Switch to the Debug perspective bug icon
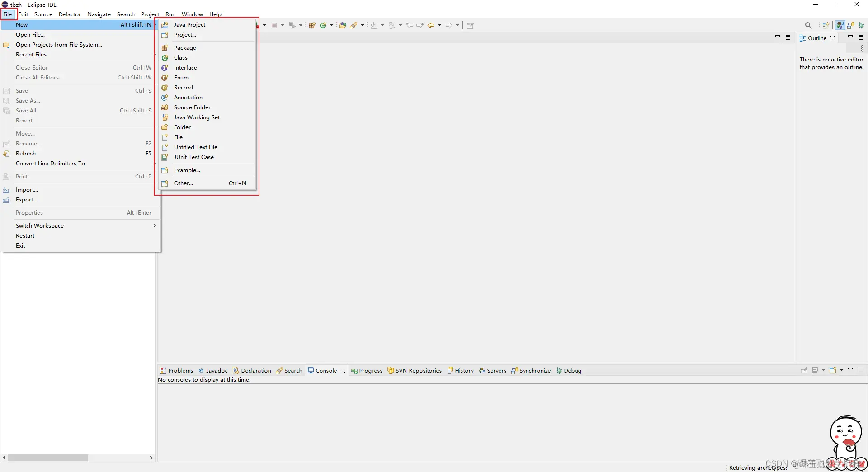This screenshot has width=868, height=472. click(x=861, y=25)
